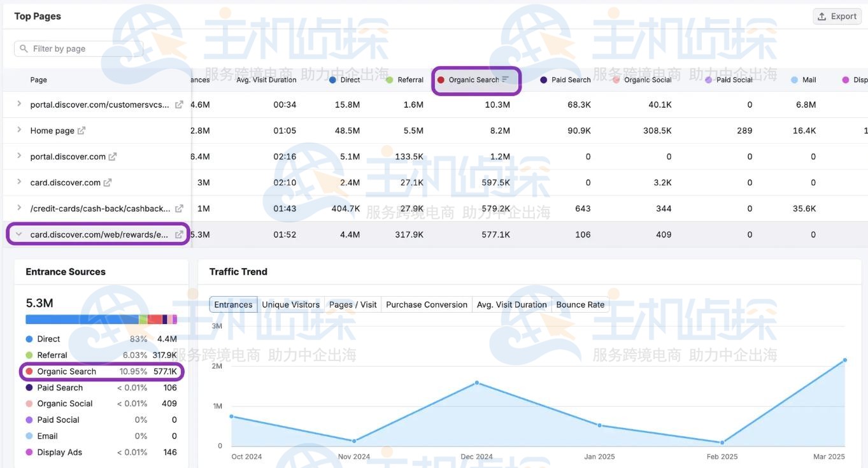Click the Paid Search legend dot in header
Image resolution: width=868 pixels, height=468 pixels.
(544, 80)
